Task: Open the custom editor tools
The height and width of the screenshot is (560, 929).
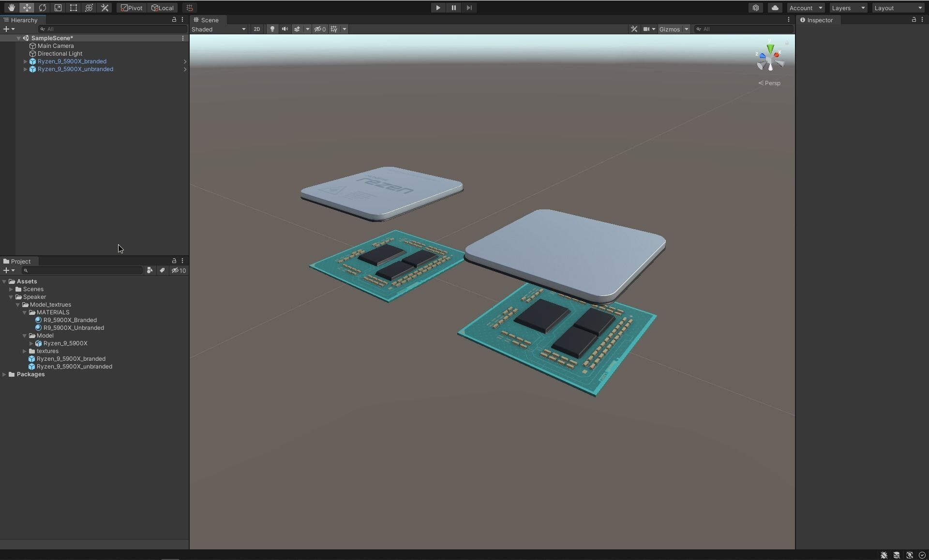Action: (x=105, y=8)
